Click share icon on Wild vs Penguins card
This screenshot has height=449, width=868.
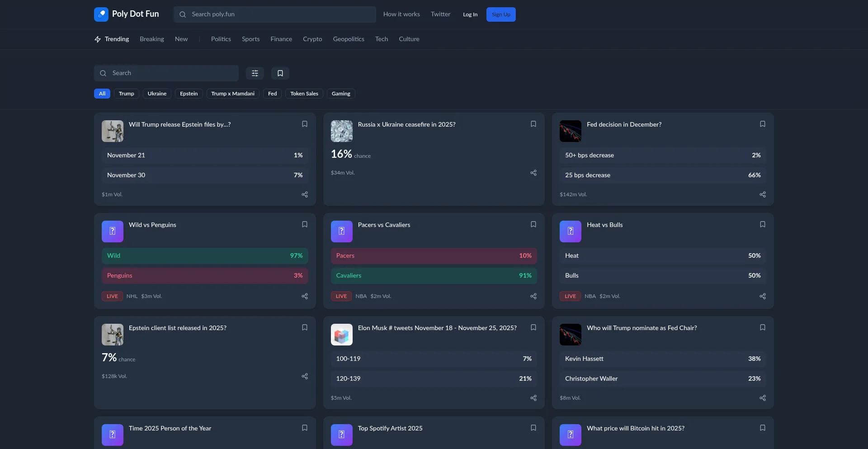tap(305, 296)
